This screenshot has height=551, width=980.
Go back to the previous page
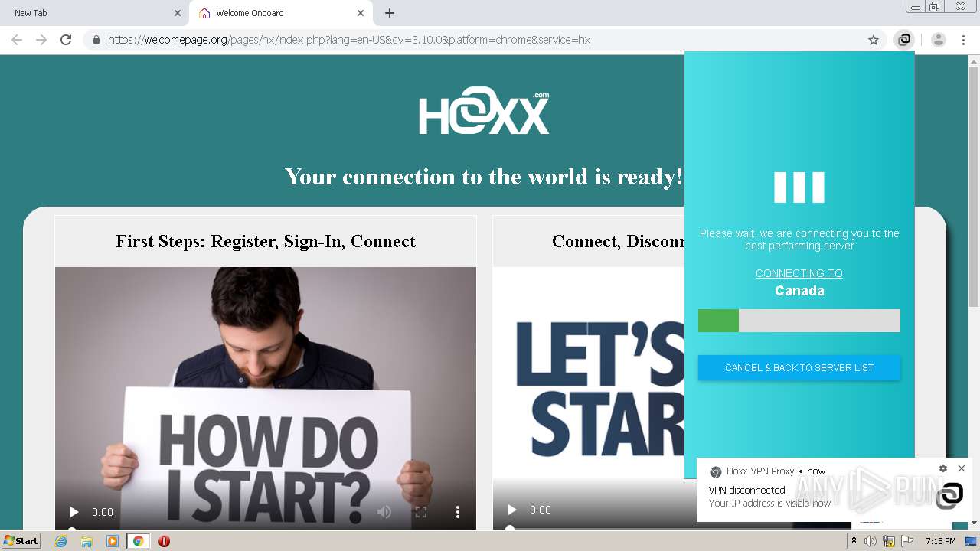(17, 40)
